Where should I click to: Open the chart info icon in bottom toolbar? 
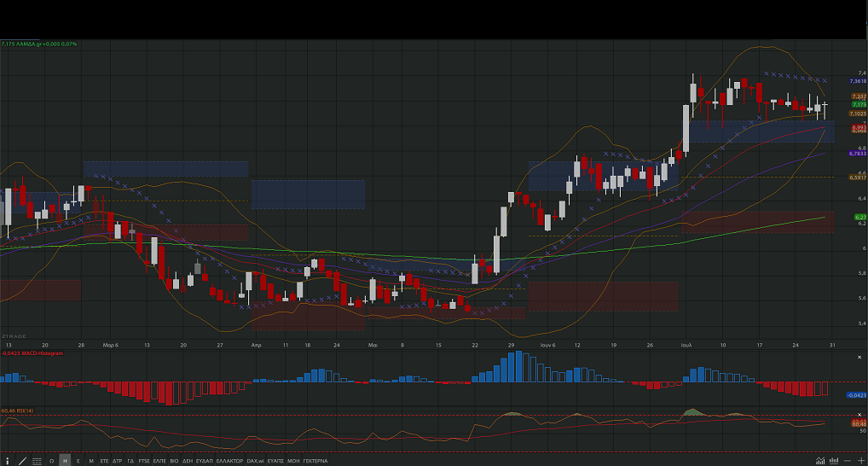click(x=7, y=461)
